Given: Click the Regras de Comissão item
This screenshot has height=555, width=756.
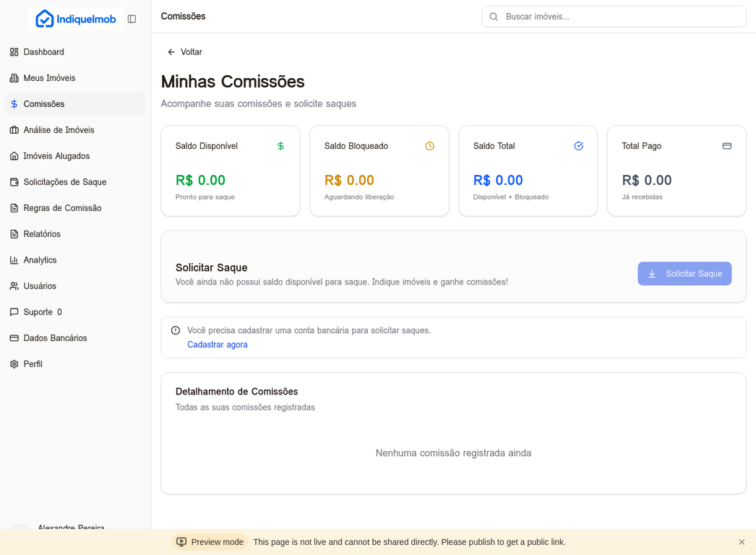Looking at the screenshot, I should click(x=62, y=208).
